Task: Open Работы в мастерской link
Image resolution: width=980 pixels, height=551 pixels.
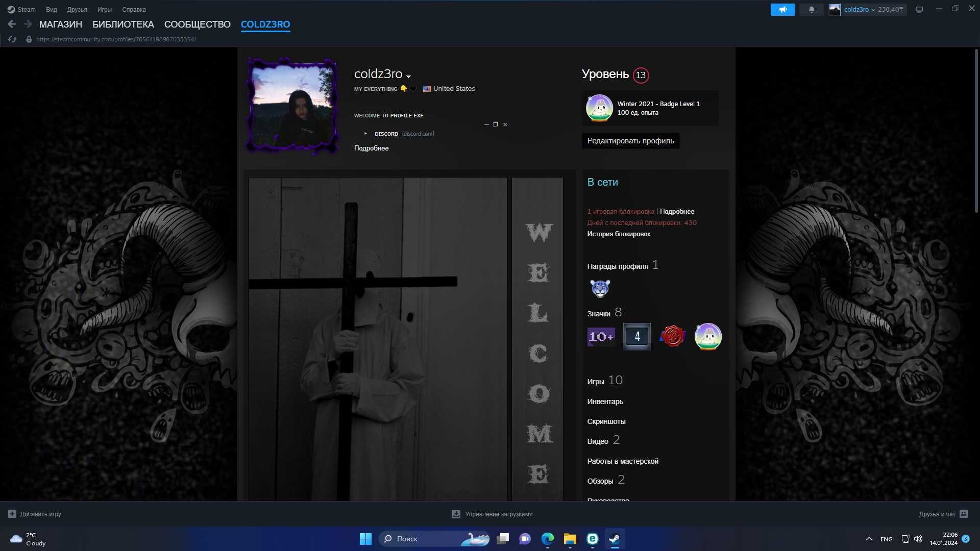Action: tap(623, 461)
